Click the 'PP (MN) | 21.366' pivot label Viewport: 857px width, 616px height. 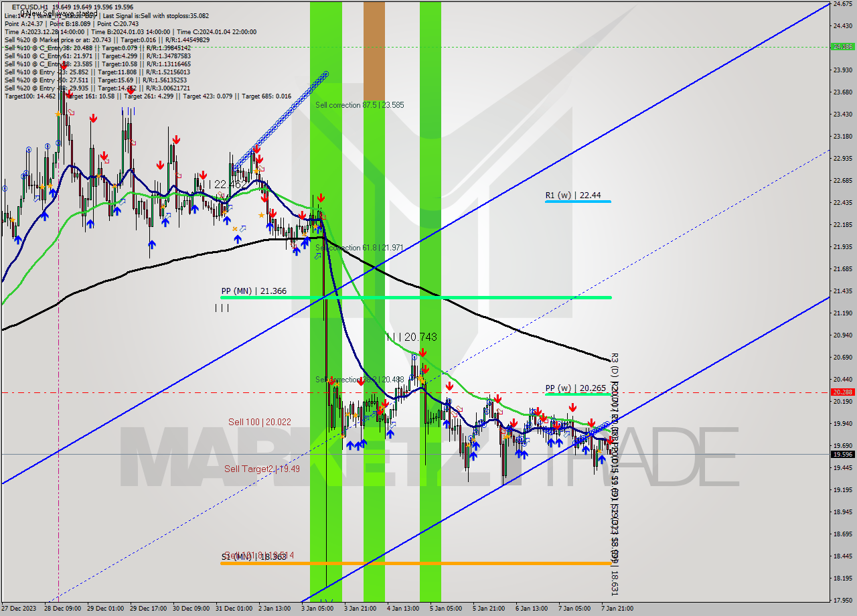tap(254, 291)
